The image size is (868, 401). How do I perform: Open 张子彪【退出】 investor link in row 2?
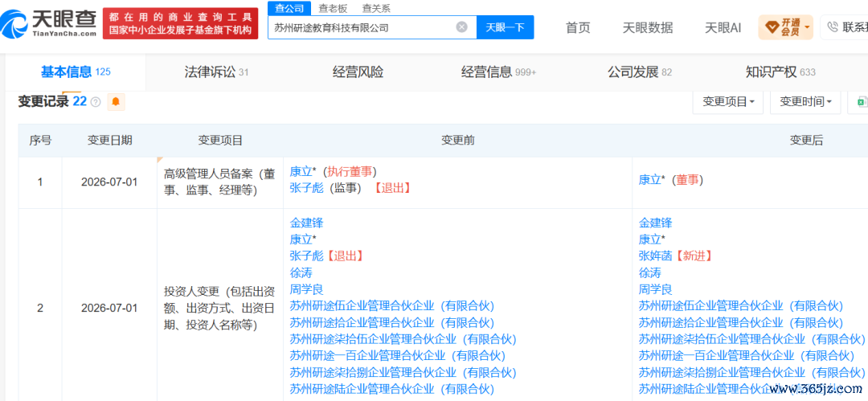tap(306, 256)
